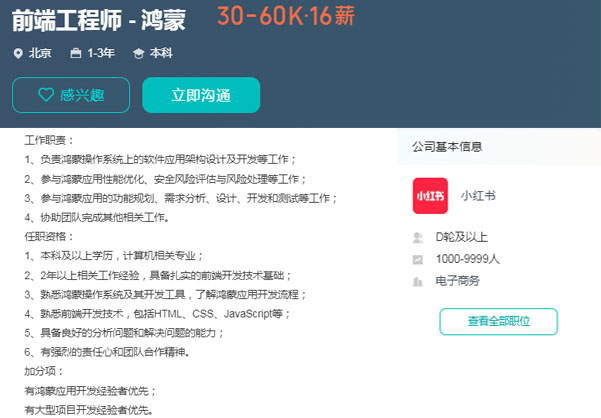Click the 公司基本信息 section header

click(447, 147)
